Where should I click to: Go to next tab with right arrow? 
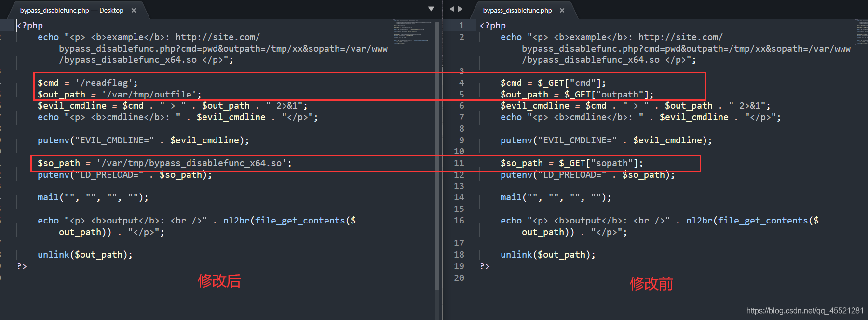461,9
